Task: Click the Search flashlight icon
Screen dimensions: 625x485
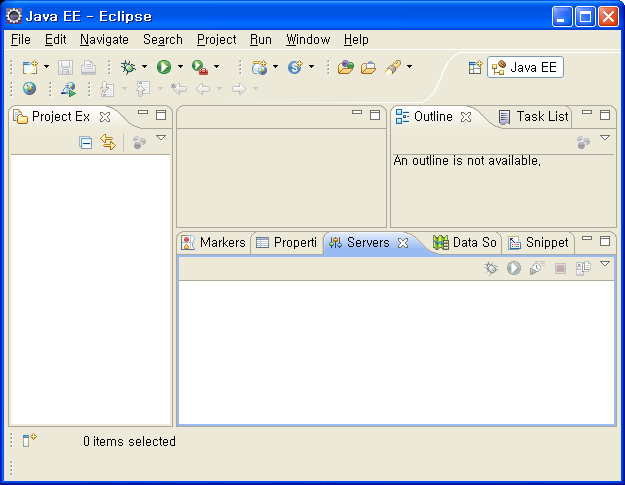Action: pos(393,67)
